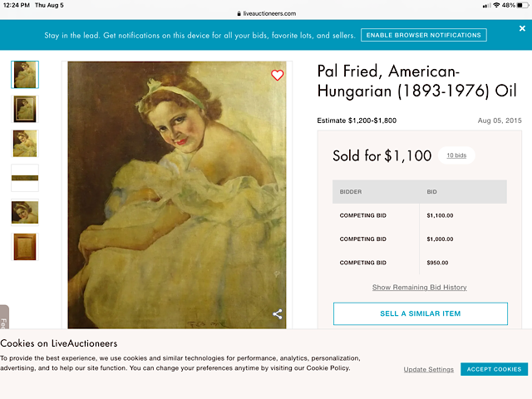Click the Sell a Similar Item button
532x399 pixels.
pos(420,313)
